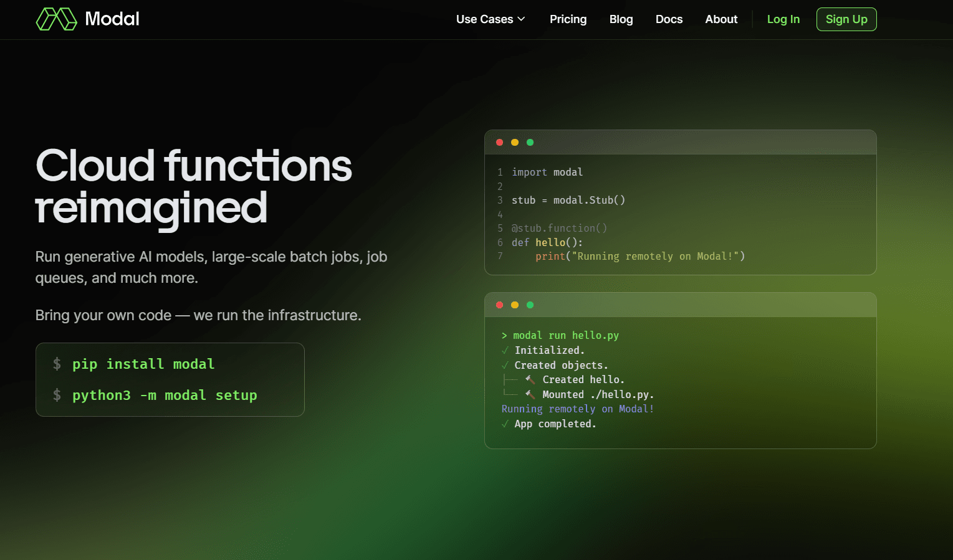The image size is (953, 560).
Task: Click the red dot on terminal window
Action: click(499, 305)
